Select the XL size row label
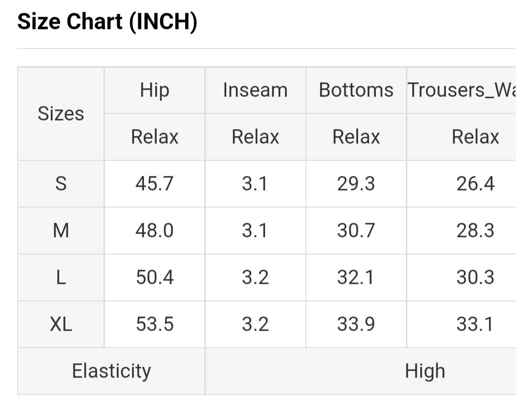532x409 pixels. [61, 324]
